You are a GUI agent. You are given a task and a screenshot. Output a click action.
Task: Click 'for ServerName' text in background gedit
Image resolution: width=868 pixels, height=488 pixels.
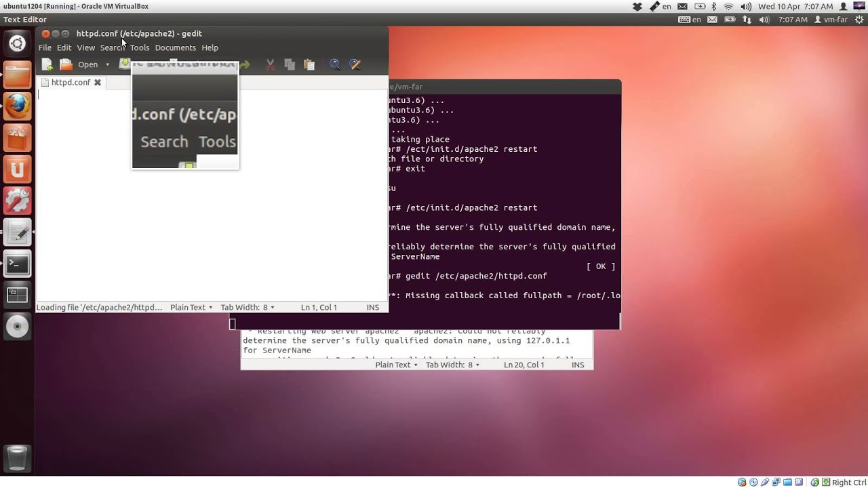(x=277, y=350)
